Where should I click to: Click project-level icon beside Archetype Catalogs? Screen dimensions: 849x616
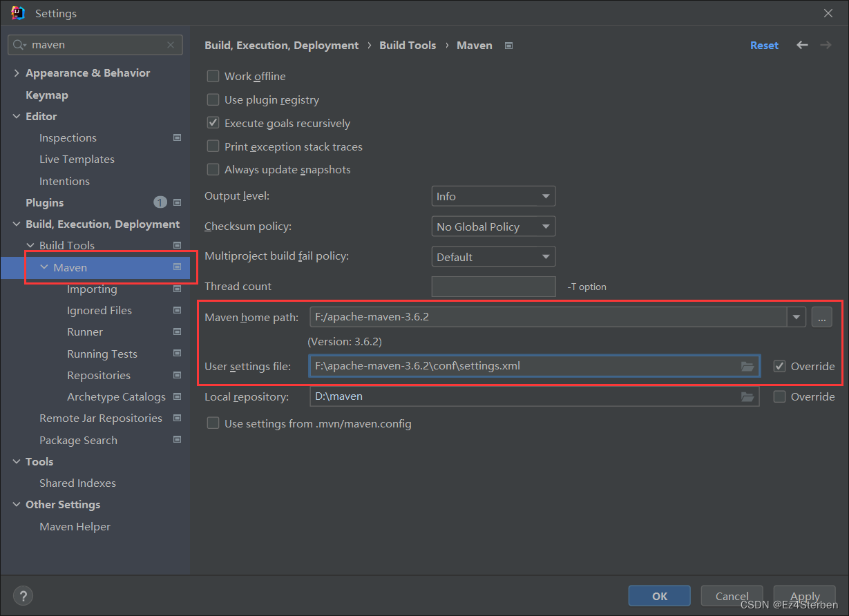pyautogui.click(x=177, y=396)
